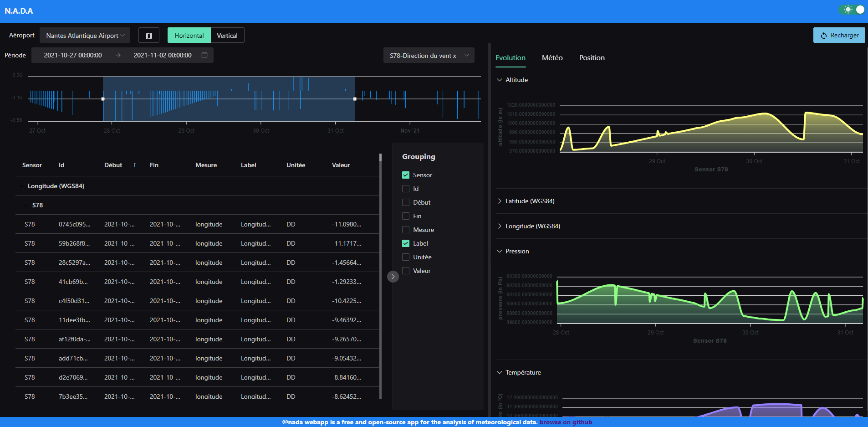Select the row with Id d2e7069...

tap(197, 377)
